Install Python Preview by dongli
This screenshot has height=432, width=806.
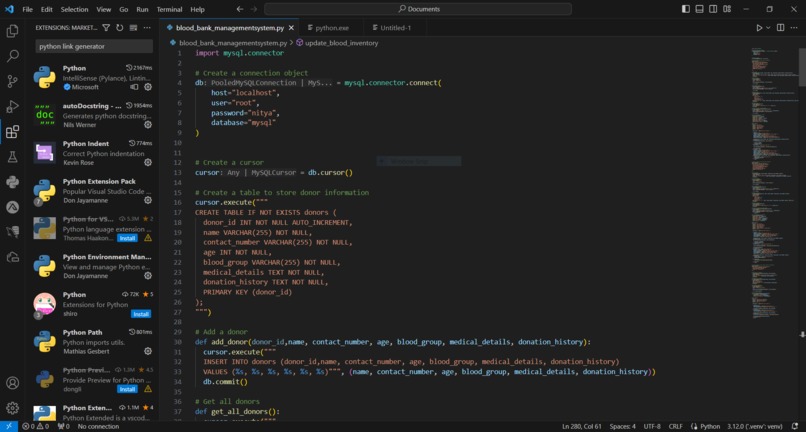click(127, 389)
